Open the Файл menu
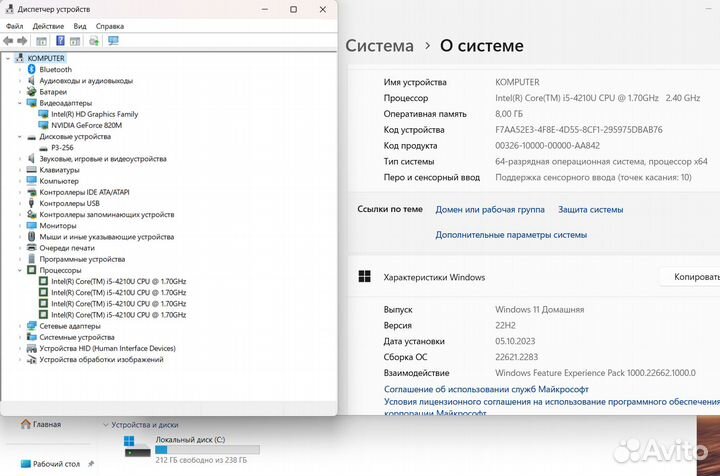This screenshot has height=476, width=720. (x=14, y=26)
